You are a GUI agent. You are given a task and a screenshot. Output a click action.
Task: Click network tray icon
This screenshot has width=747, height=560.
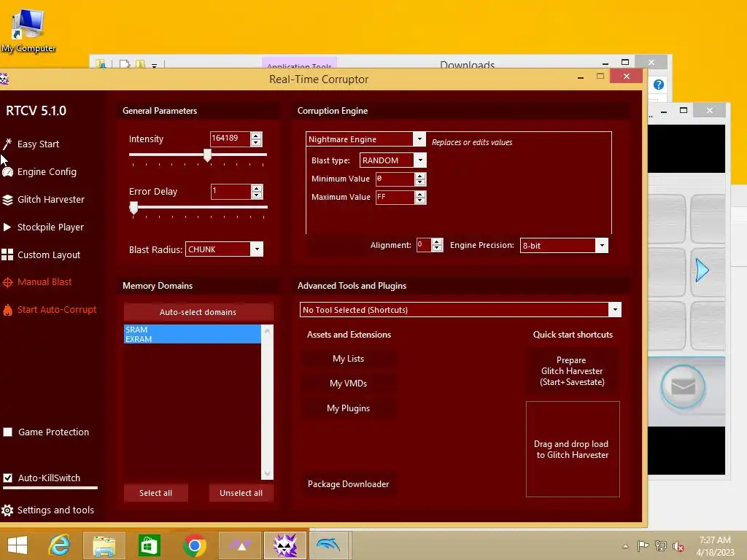pos(661,545)
